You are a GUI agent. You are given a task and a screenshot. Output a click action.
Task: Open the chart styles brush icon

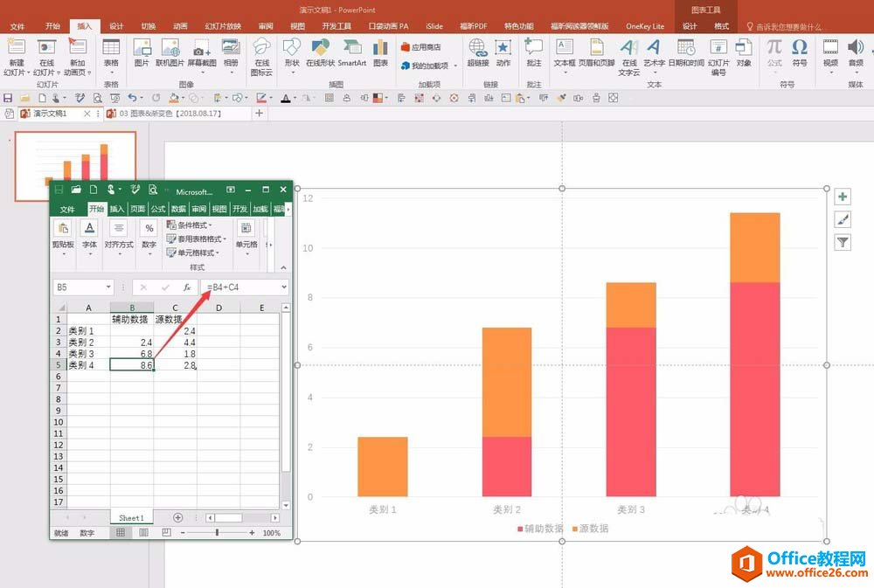point(843,219)
